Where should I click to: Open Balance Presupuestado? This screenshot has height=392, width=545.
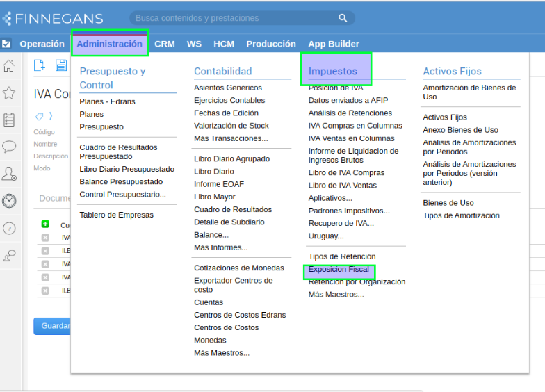[x=121, y=182]
